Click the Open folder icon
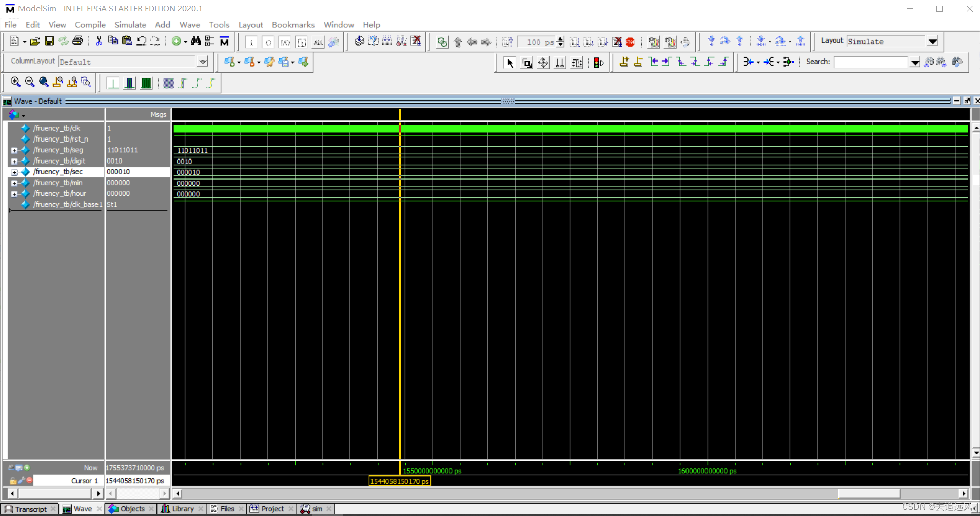Viewport: 980px width, 516px height. click(35, 41)
